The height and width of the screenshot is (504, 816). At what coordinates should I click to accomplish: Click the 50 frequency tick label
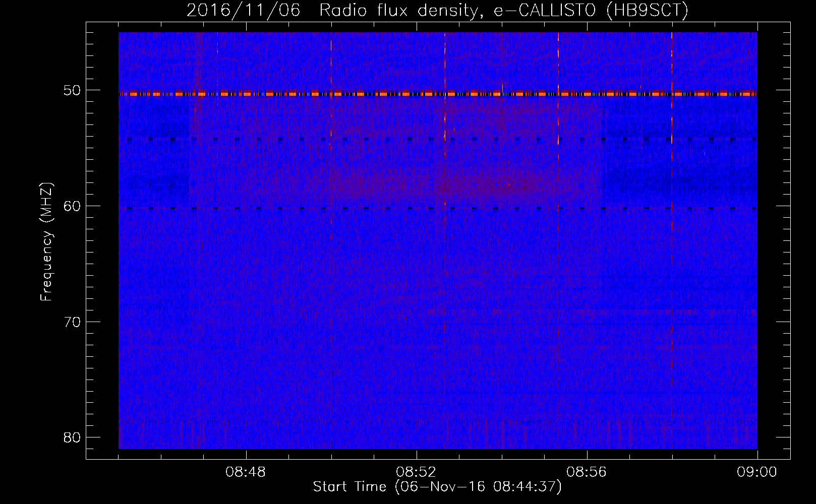[72, 90]
